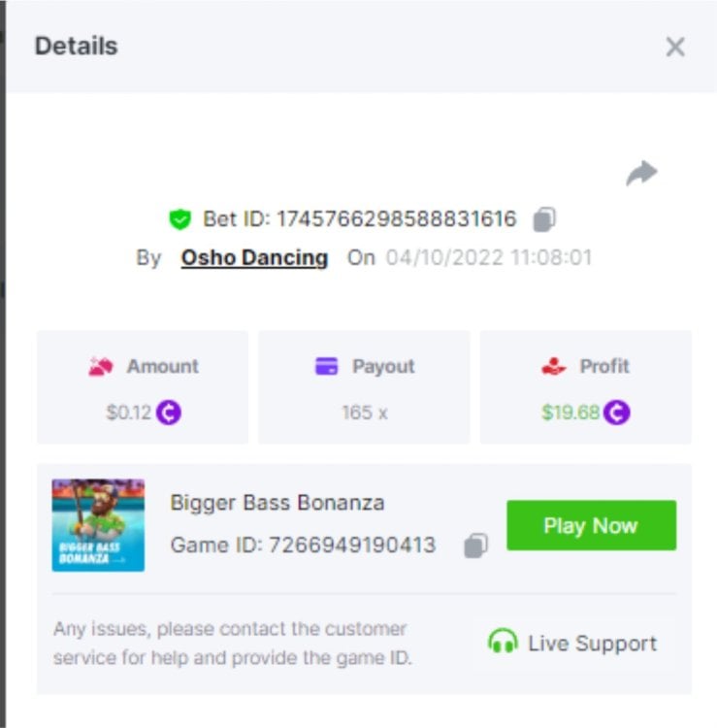The height and width of the screenshot is (728, 717).
Task: Open the Bigger Bass Bonanza game thumbnail
Action: coord(98,525)
